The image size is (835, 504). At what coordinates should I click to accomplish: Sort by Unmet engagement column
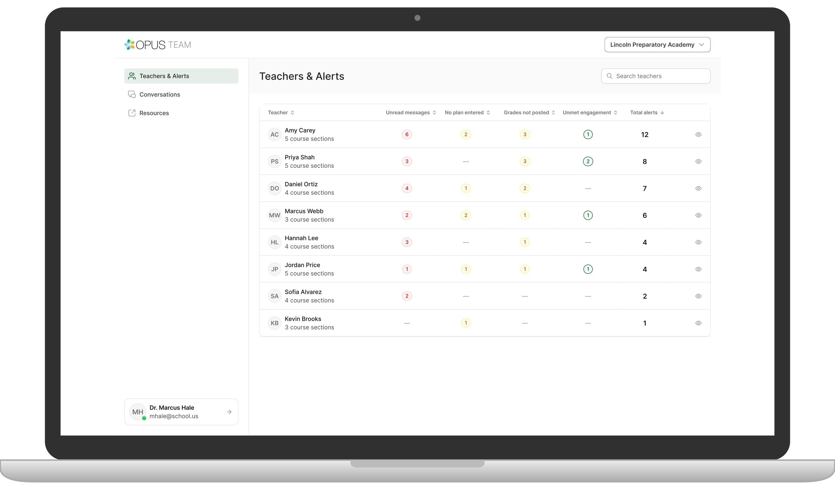(x=590, y=112)
